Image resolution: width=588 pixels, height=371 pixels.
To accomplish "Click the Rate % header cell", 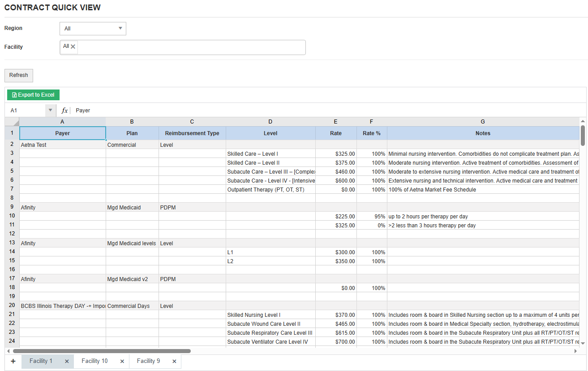I will [x=372, y=133].
